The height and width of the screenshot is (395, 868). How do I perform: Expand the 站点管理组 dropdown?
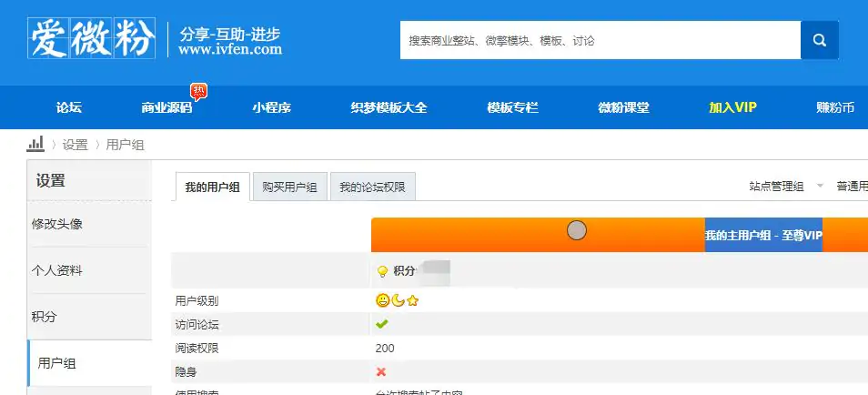pos(786,187)
